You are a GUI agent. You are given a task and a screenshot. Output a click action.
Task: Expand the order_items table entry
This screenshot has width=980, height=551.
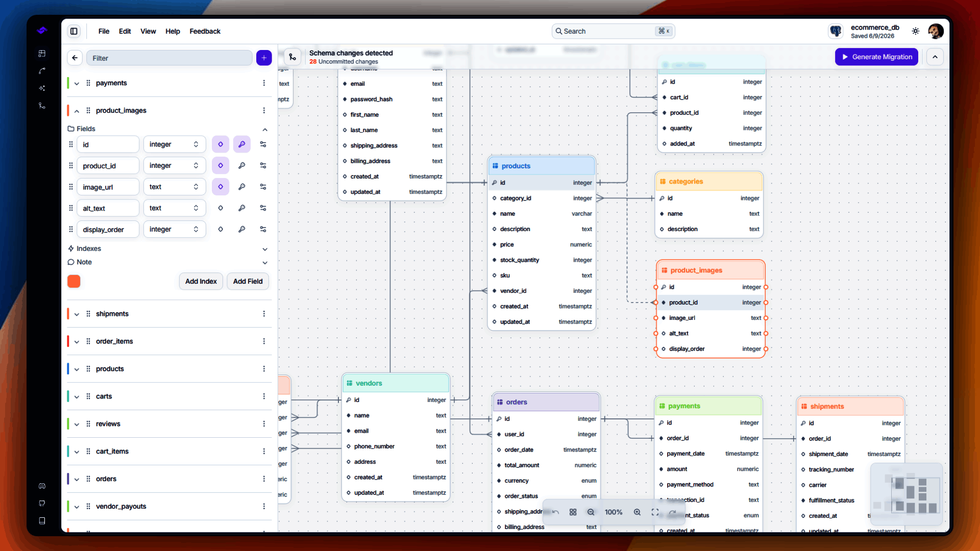pyautogui.click(x=77, y=341)
